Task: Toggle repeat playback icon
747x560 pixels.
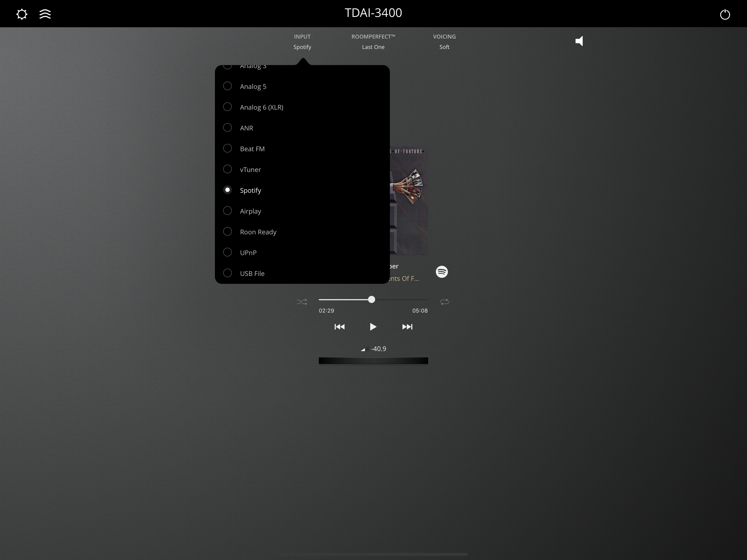Action: pos(444,302)
